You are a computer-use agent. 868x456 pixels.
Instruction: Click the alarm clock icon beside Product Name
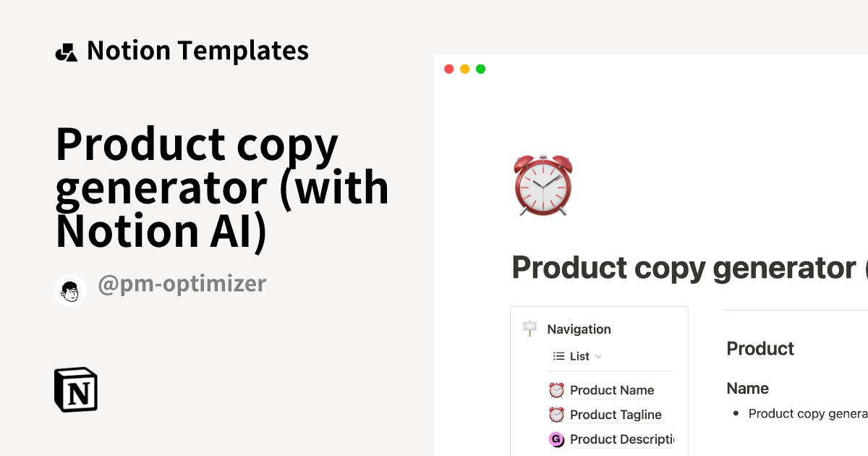tap(556, 390)
